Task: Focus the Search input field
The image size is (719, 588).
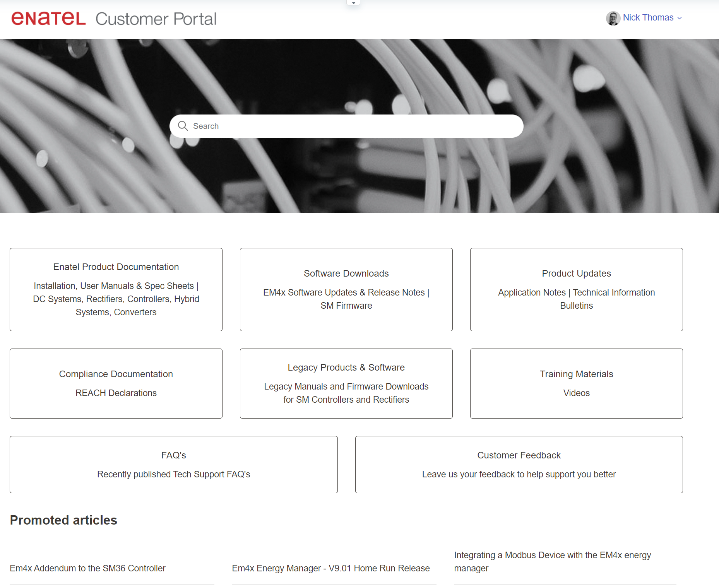Action: pos(346,126)
